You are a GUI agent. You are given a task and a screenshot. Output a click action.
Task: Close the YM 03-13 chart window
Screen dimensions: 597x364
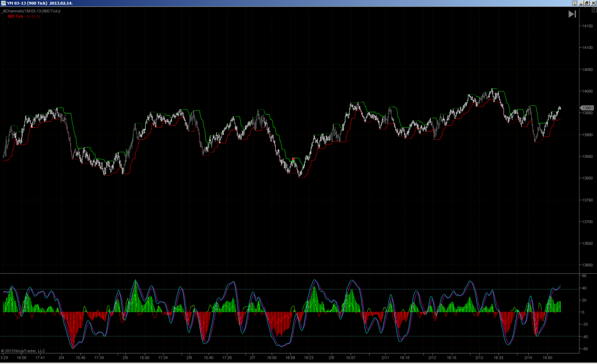tap(593, 3)
